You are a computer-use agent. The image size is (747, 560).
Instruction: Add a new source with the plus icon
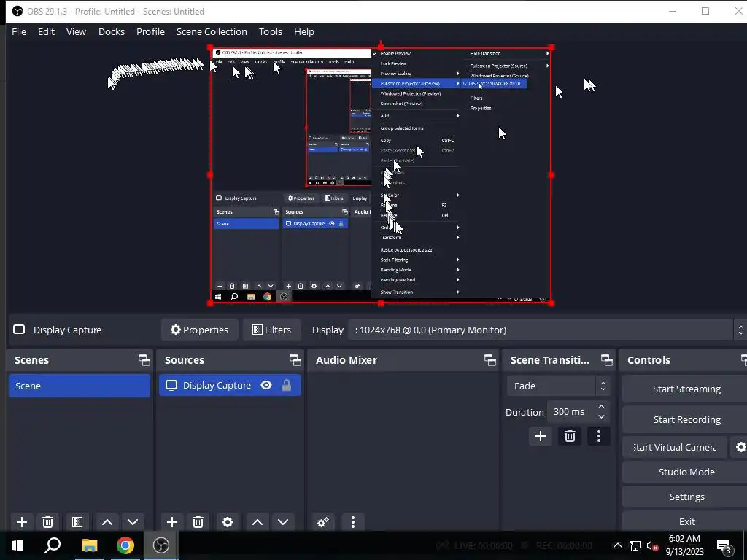click(x=172, y=522)
